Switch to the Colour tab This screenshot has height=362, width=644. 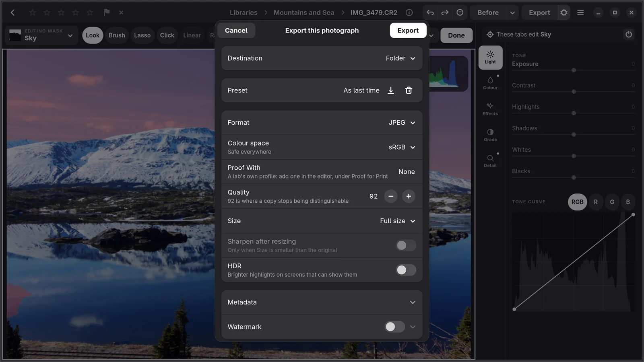pos(490,83)
